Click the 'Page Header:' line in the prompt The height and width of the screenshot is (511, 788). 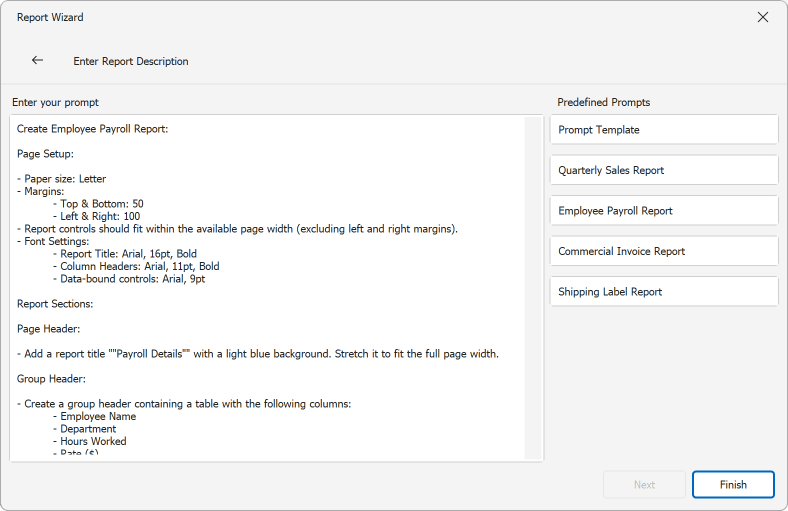(49, 329)
